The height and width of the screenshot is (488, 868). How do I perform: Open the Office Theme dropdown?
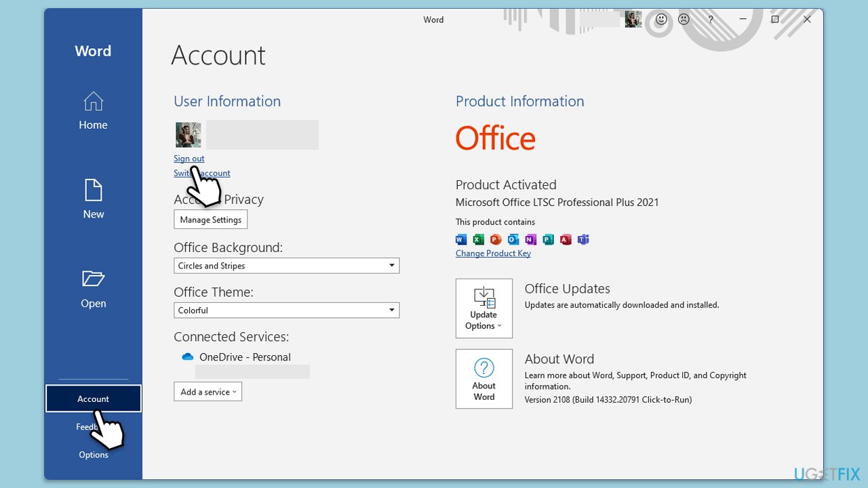pyautogui.click(x=286, y=310)
